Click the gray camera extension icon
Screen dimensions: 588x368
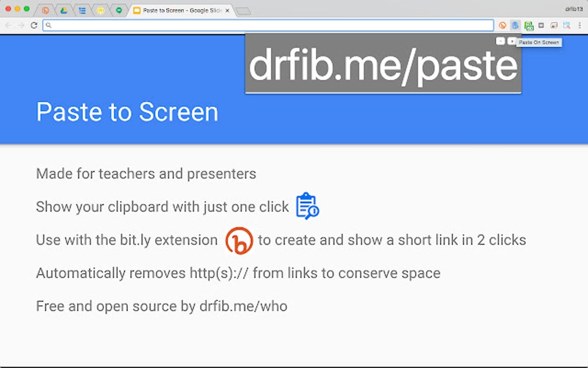point(540,25)
